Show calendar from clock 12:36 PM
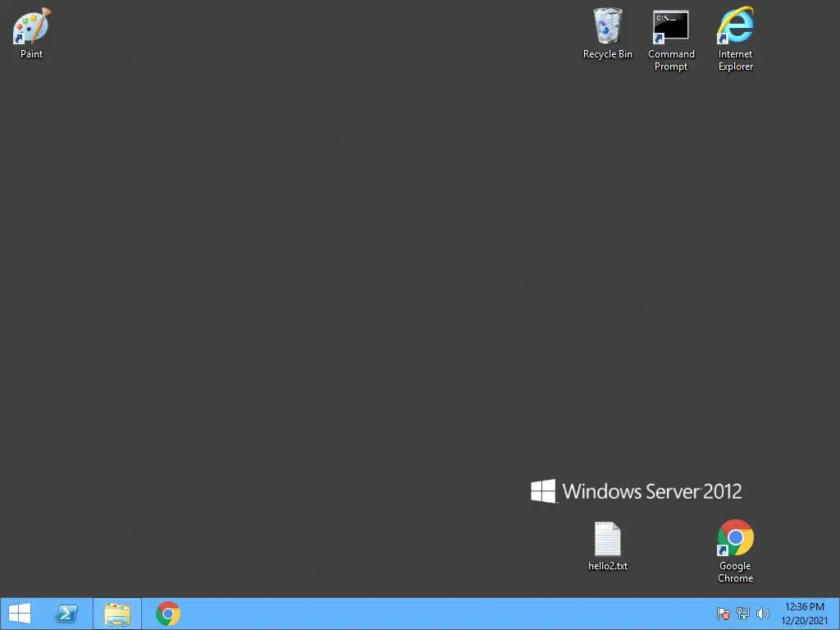Viewport: 840px width, 630px height. (x=804, y=614)
